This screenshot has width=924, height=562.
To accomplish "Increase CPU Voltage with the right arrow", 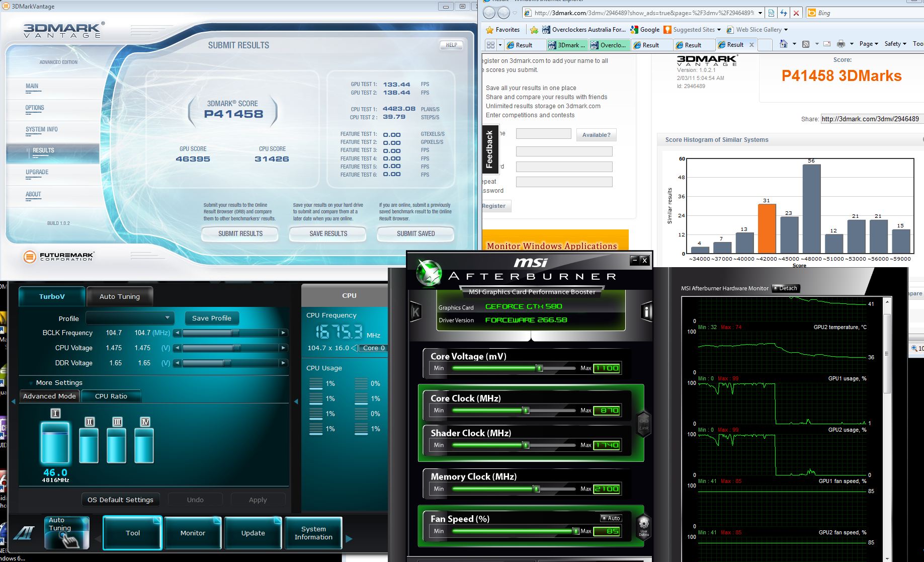I will [x=283, y=348].
